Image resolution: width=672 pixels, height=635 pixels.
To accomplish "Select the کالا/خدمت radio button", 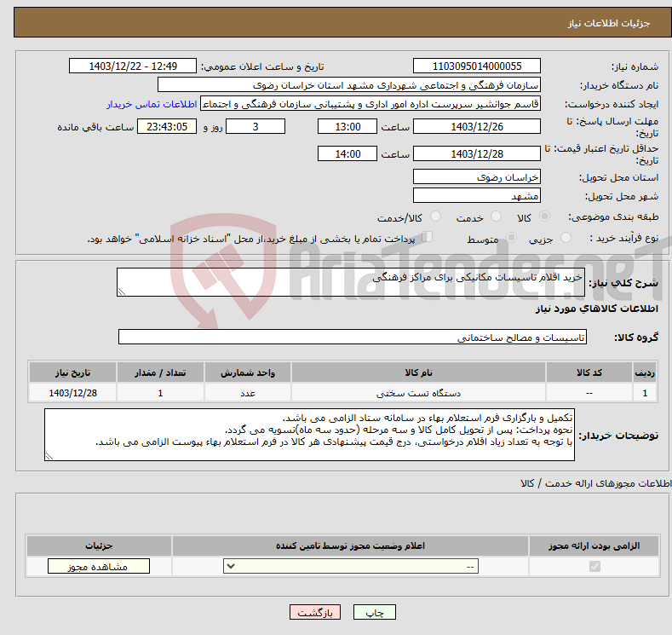I will (x=435, y=216).
